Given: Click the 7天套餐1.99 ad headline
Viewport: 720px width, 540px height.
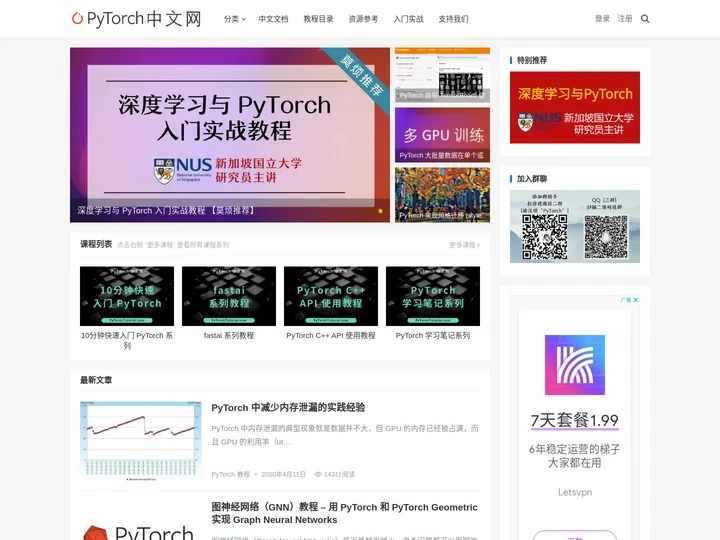Looking at the screenshot, I should coord(574,420).
